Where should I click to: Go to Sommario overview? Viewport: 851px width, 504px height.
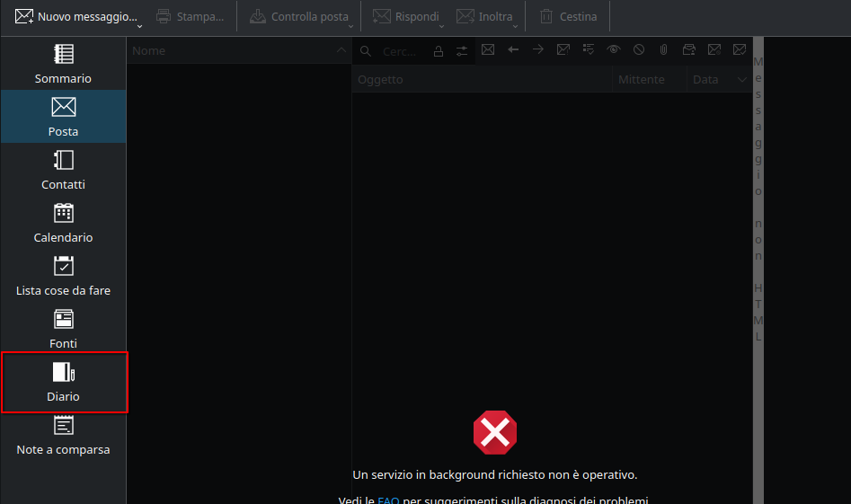coord(63,64)
